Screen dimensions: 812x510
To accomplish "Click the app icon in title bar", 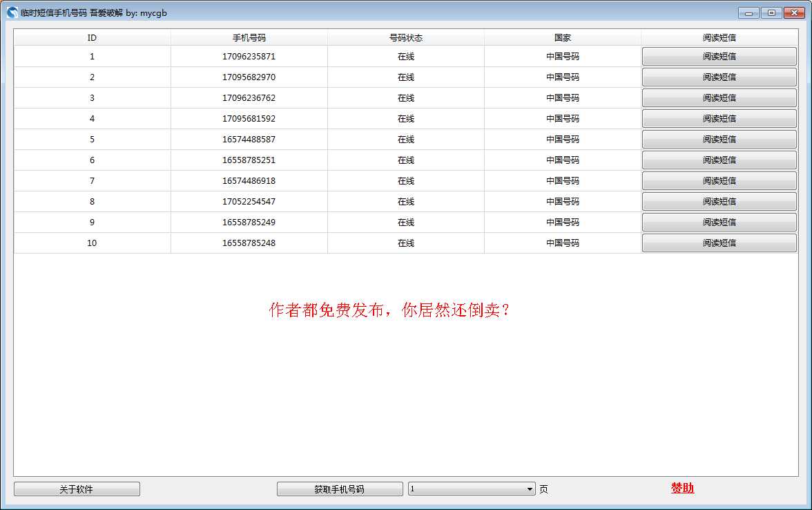I will point(12,13).
